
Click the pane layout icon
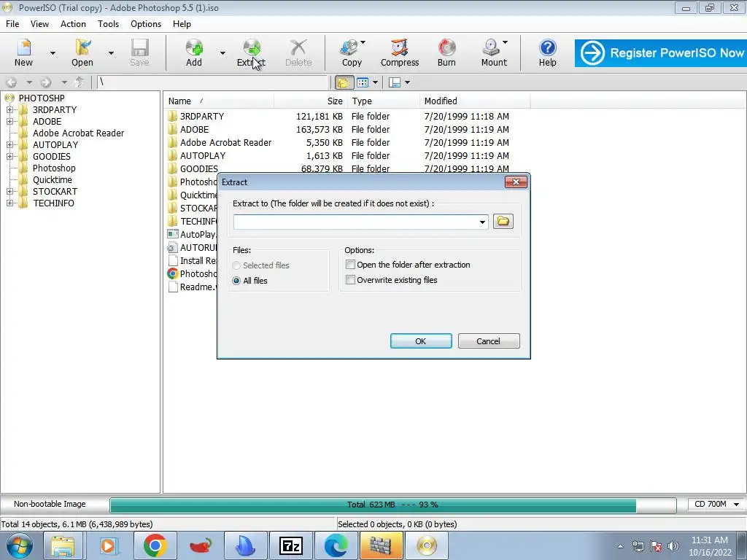[x=395, y=83]
